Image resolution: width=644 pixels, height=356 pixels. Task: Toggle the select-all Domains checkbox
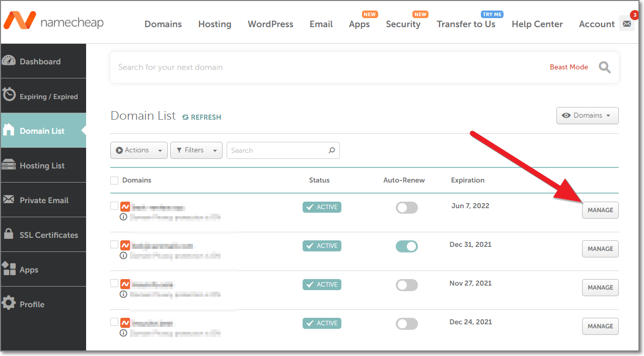(x=114, y=181)
